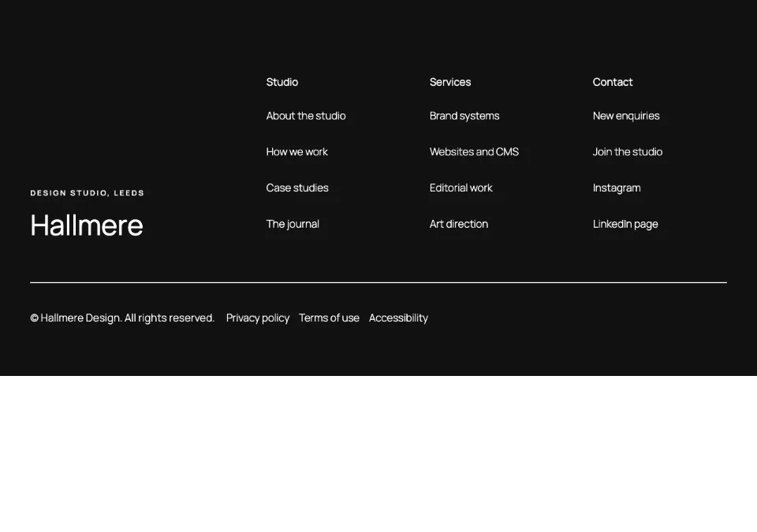Visit the Instagram link

point(617,188)
